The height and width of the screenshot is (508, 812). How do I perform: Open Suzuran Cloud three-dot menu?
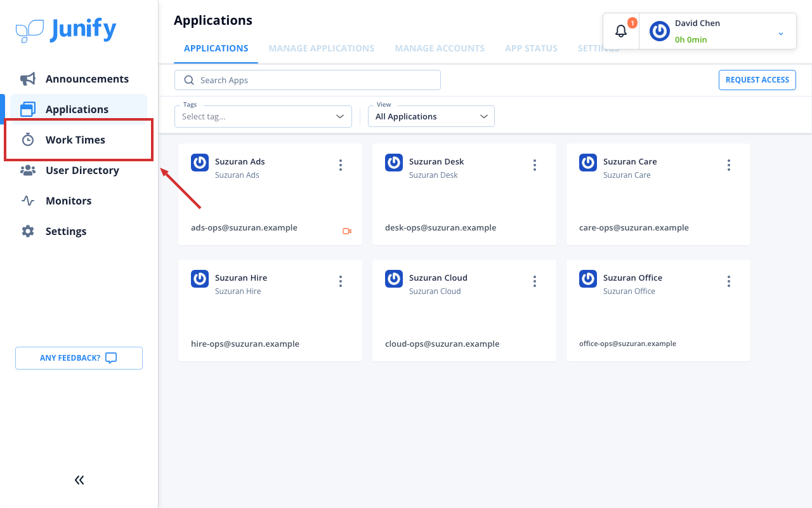coord(535,281)
